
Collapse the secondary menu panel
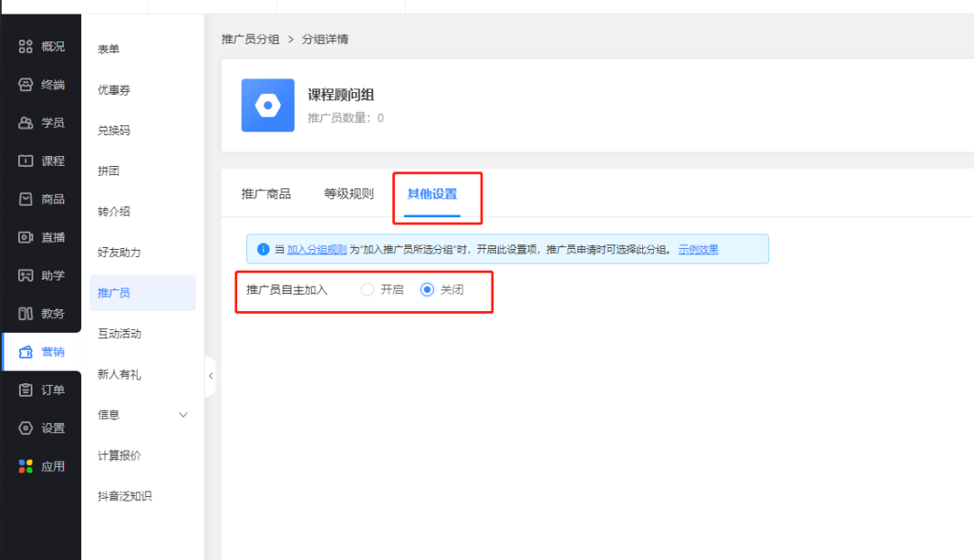210,375
